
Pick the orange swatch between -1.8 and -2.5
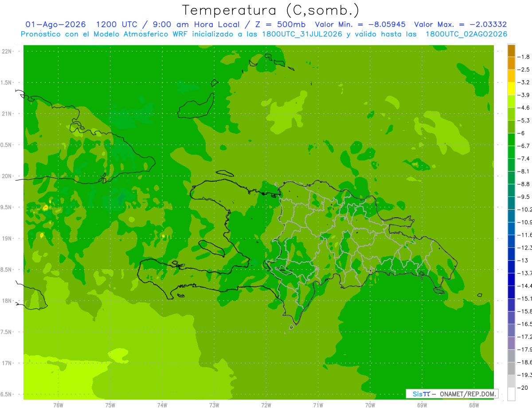tap(511, 63)
